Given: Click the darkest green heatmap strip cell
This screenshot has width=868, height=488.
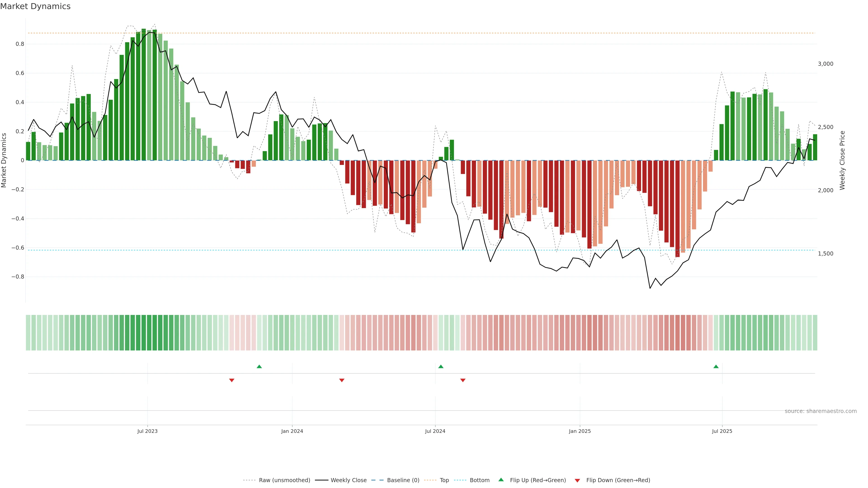Looking at the screenshot, I should point(144,333).
